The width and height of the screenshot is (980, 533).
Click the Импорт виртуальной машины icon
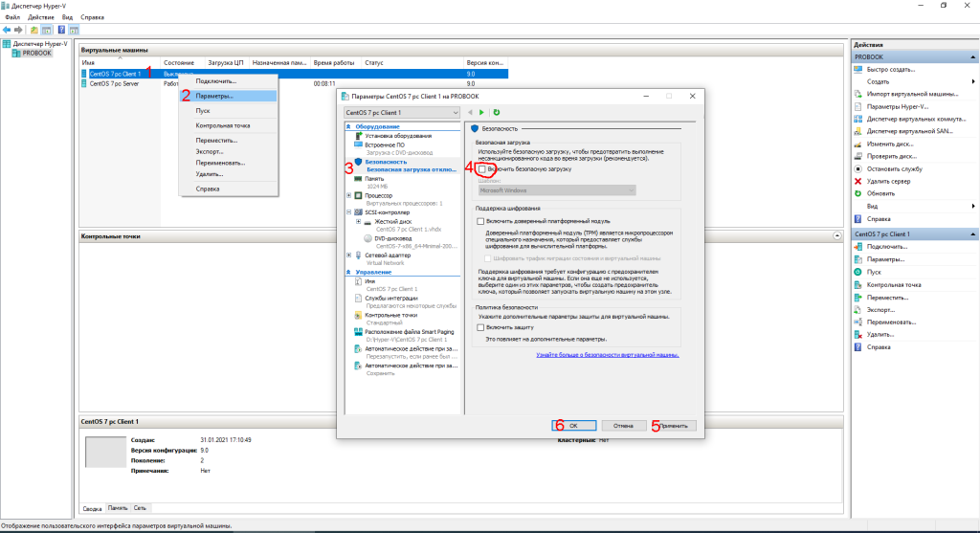[x=858, y=94]
